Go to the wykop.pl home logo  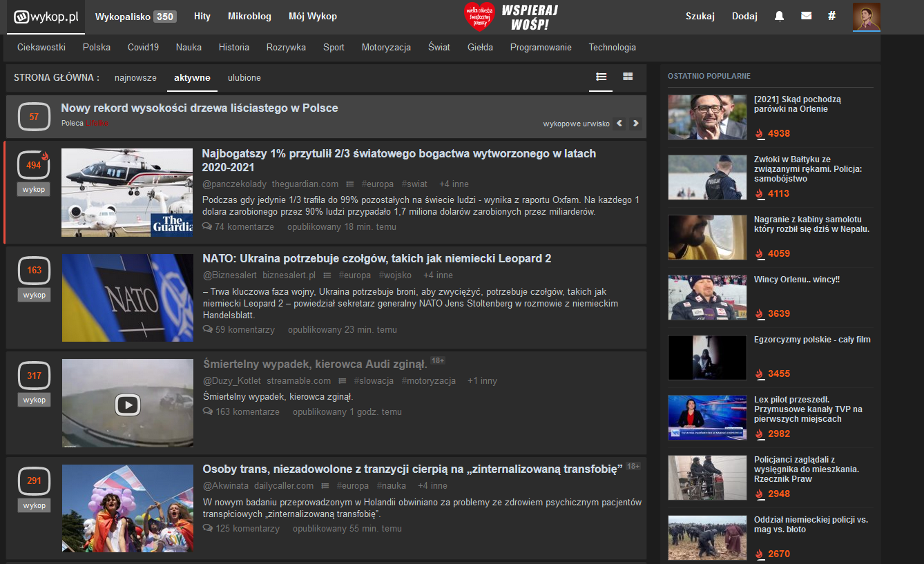(x=46, y=17)
